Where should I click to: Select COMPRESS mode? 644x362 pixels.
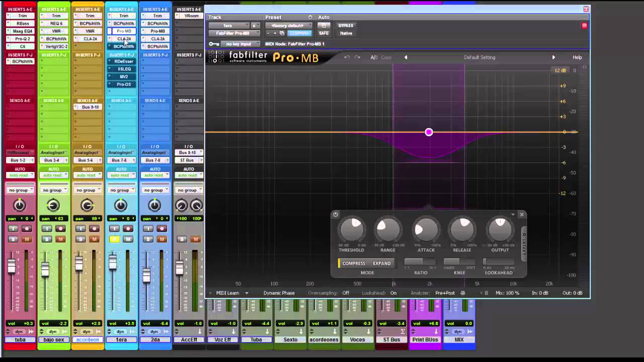(x=353, y=263)
